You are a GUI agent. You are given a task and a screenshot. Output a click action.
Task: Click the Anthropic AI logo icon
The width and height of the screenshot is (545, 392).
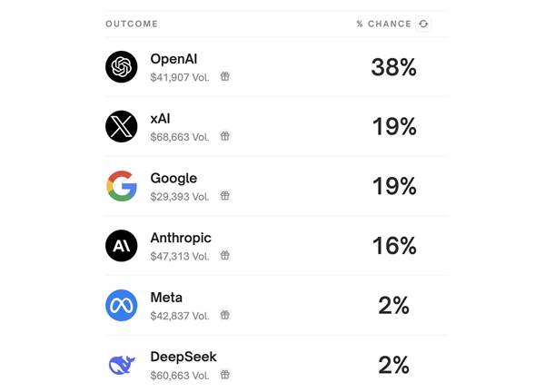tap(122, 246)
